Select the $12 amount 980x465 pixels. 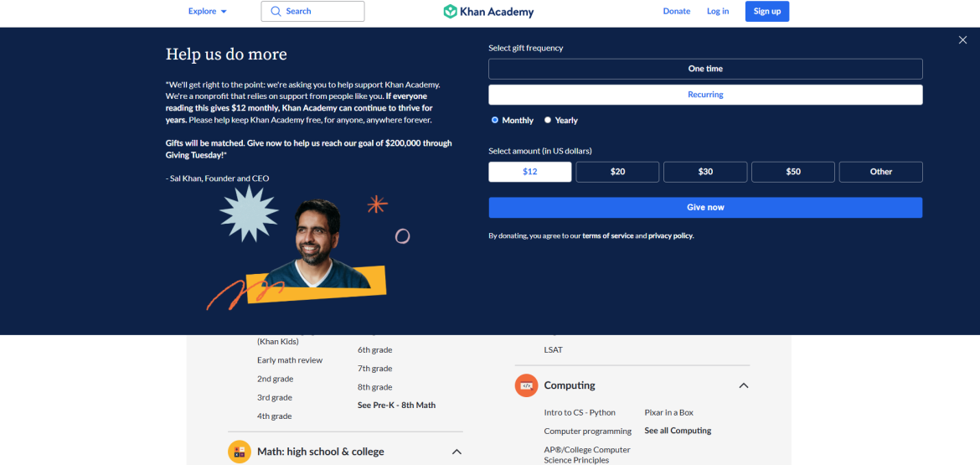529,172
